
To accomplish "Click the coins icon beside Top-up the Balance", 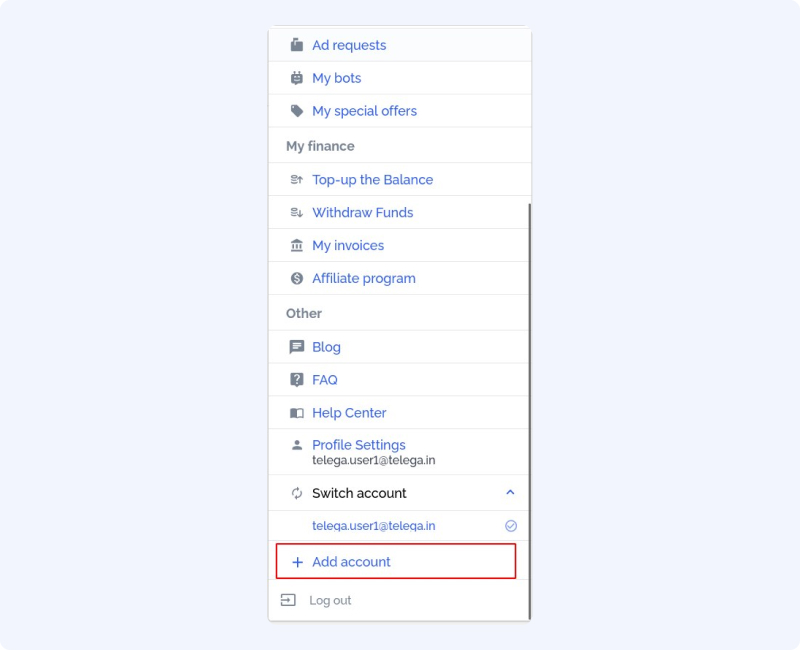I will pos(296,180).
